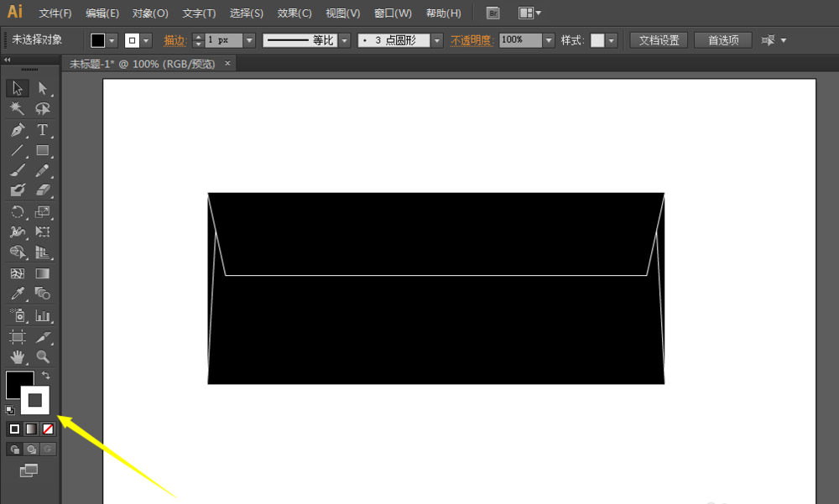The width and height of the screenshot is (839, 504).
Task: Open the 文件(F) menu
Action: tap(55, 13)
